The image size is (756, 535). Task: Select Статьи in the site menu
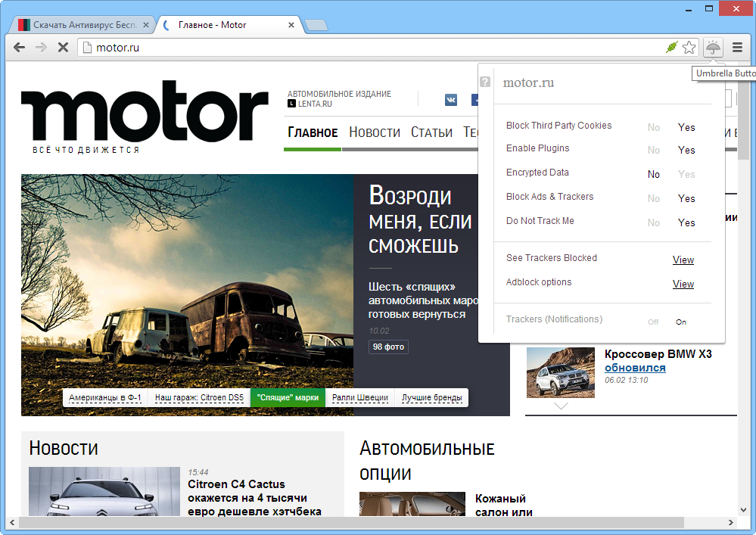(x=431, y=132)
